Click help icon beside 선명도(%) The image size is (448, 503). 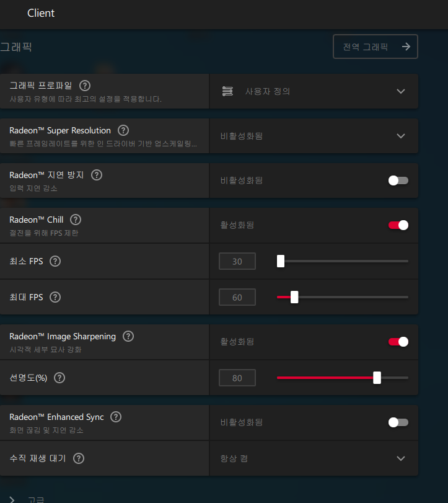pos(59,378)
